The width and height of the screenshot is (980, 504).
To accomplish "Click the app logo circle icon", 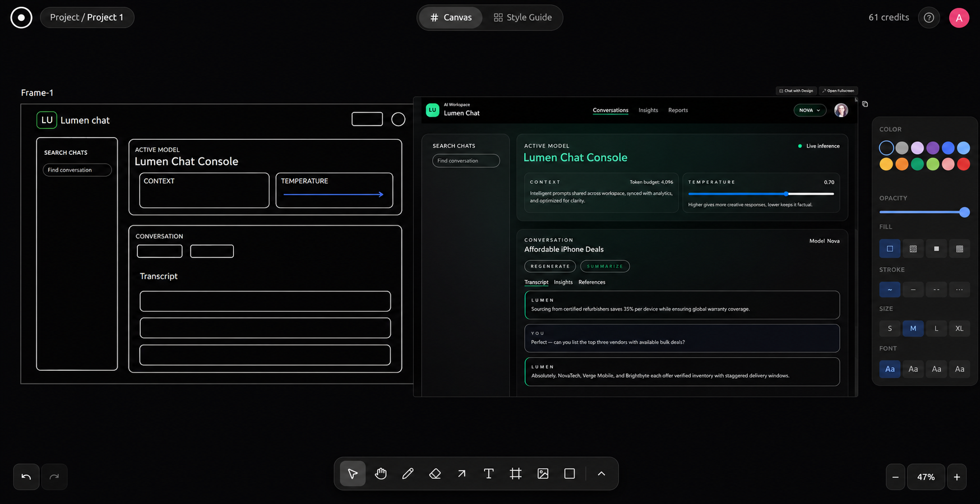I will click(21, 17).
